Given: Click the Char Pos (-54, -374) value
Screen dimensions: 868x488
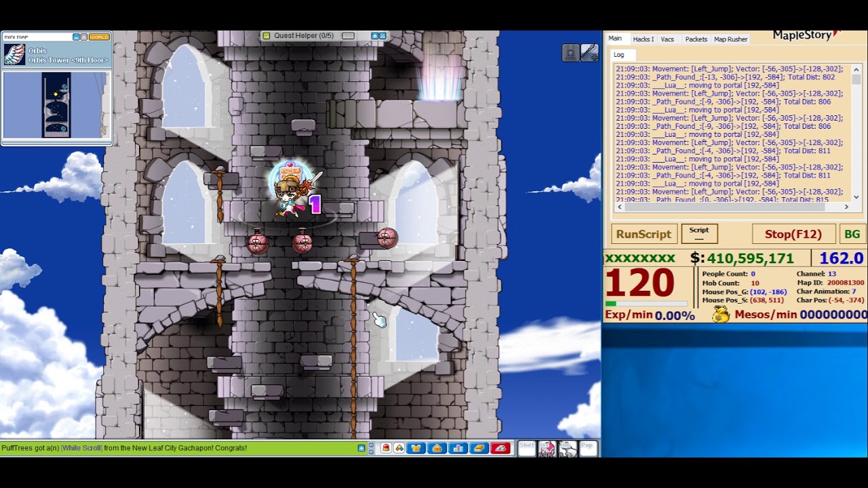Looking at the screenshot, I should pos(846,300).
